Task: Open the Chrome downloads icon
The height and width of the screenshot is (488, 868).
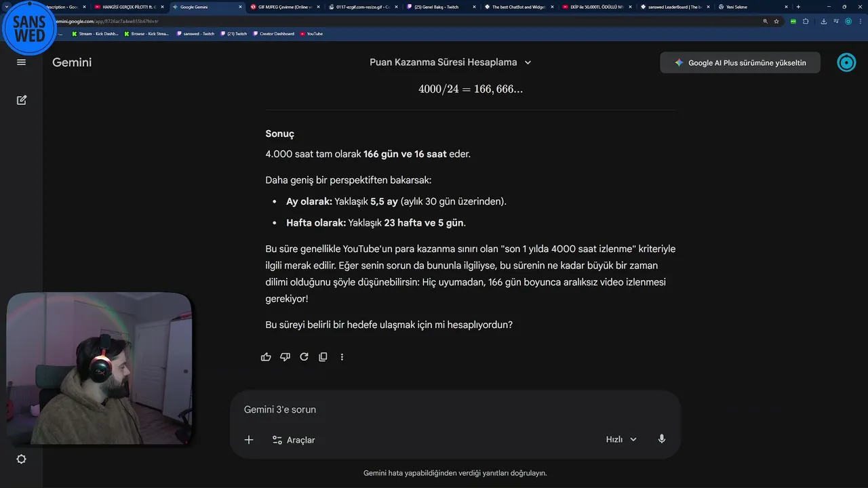Action: pyautogui.click(x=824, y=21)
